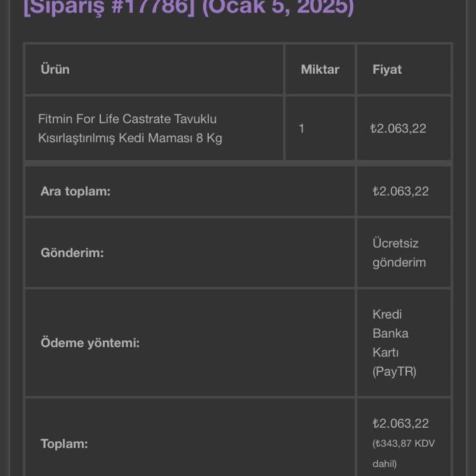This screenshot has height=476, width=476.
Task: Click the quantity value 1 in the Miktar column
Action: click(x=302, y=128)
